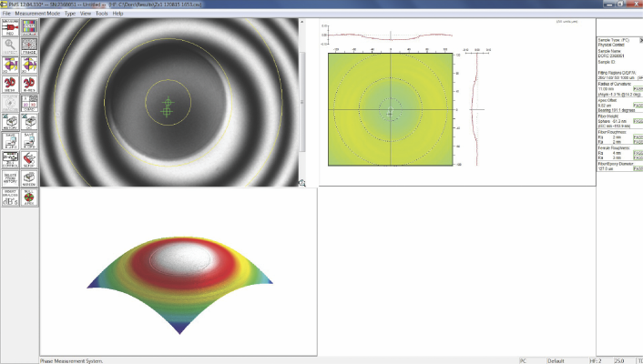Click the green crosshair in the fringe image
This screenshot has height=364, width=643.
[x=167, y=106]
